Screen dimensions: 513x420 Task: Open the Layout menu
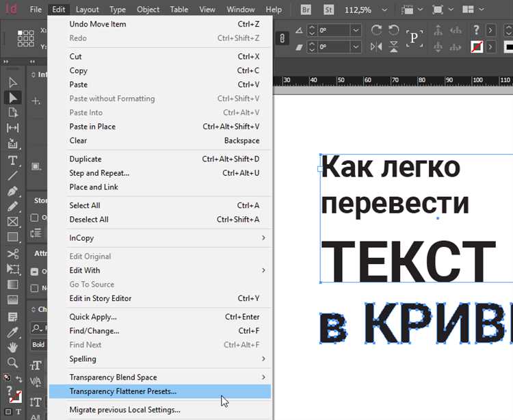pyautogui.click(x=87, y=10)
